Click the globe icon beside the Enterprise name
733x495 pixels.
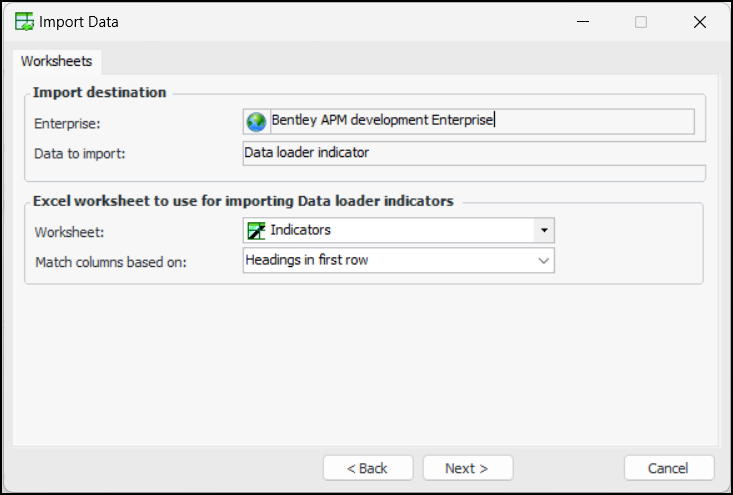click(257, 121)
